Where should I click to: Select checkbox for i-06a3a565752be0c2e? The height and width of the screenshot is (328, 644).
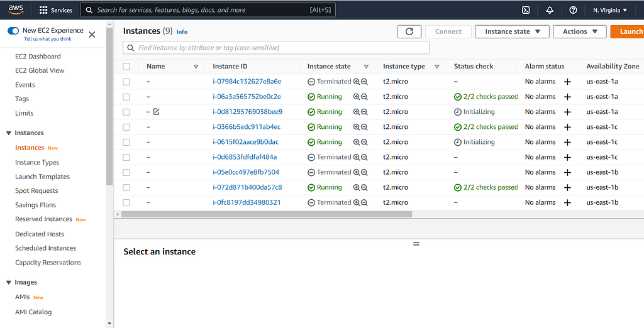pos(126,97)
